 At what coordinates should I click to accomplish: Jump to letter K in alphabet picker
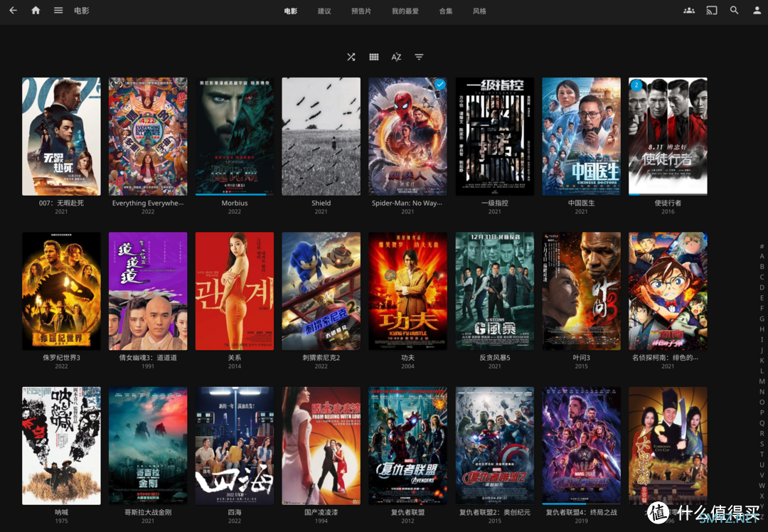tap(762, 361)
